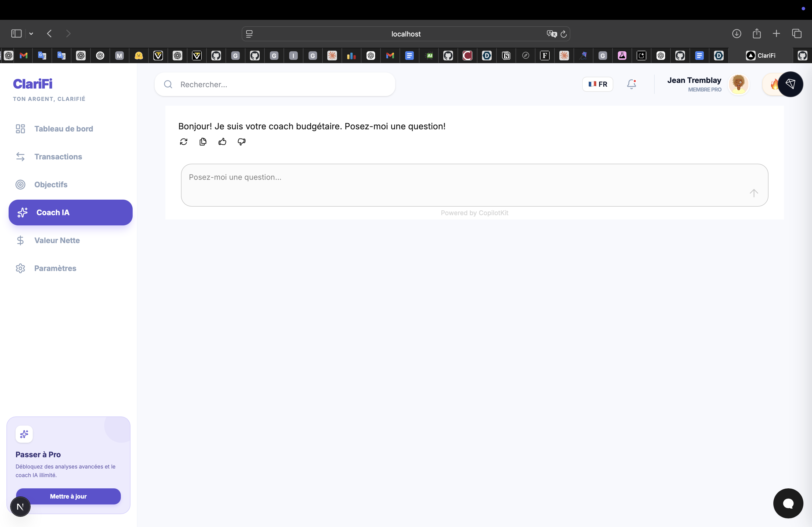Regenerate the coach's greeting message
The width and height of the screenshot is (812, 527).
(x=184, y=142)
